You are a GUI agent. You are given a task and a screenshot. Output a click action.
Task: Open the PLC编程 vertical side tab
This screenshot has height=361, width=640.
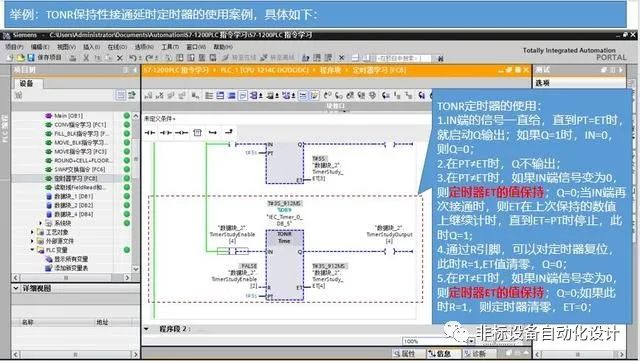click(5, 128)
